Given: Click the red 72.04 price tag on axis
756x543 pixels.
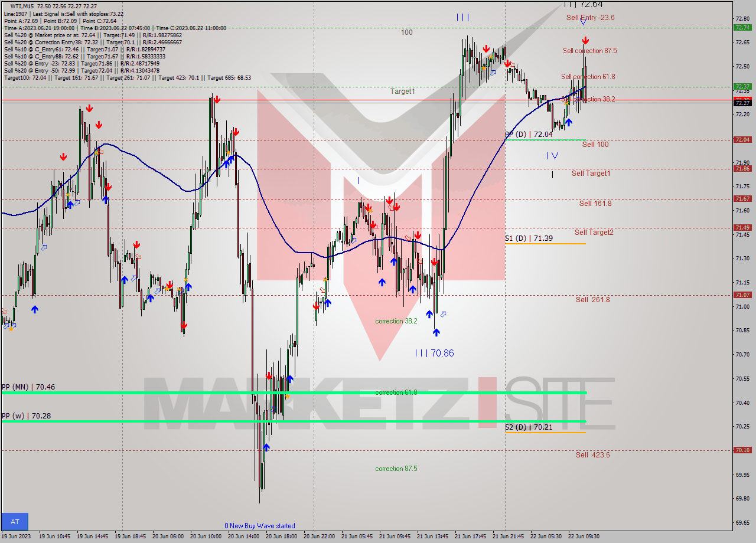Looking at the screenshot, I should [742, 140].
